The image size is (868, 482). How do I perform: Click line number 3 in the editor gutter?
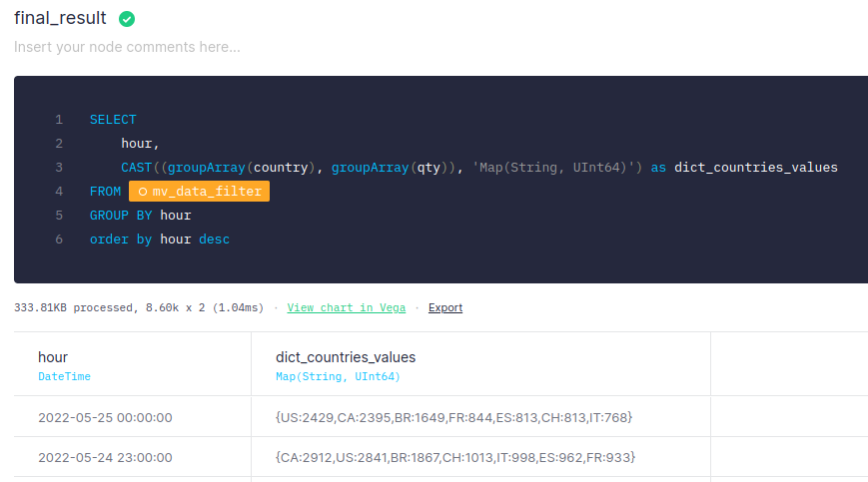pos(59,168)
